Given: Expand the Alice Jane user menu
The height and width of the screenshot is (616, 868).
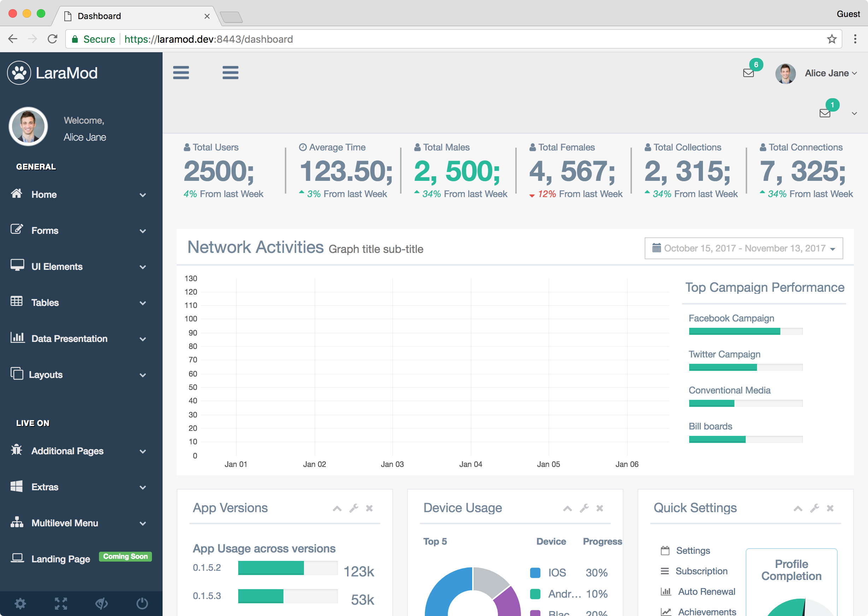Looking at the screenshot, I should (x=827, y=72).
